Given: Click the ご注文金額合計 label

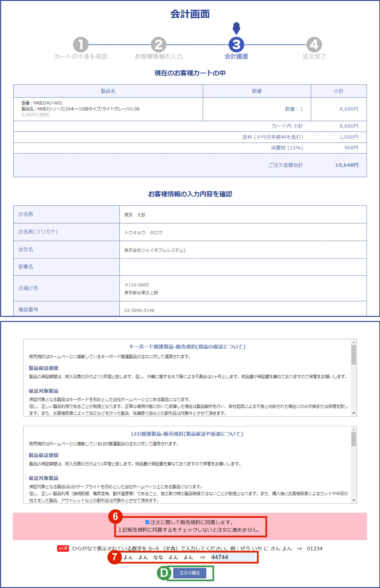Looking at the screenshot, I should tap(286, 165).
